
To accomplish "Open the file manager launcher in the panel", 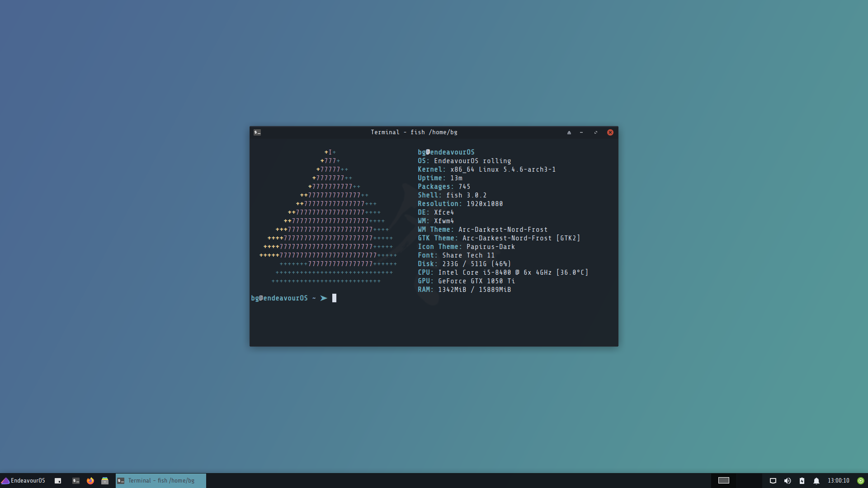I will (x=105, y=481).
